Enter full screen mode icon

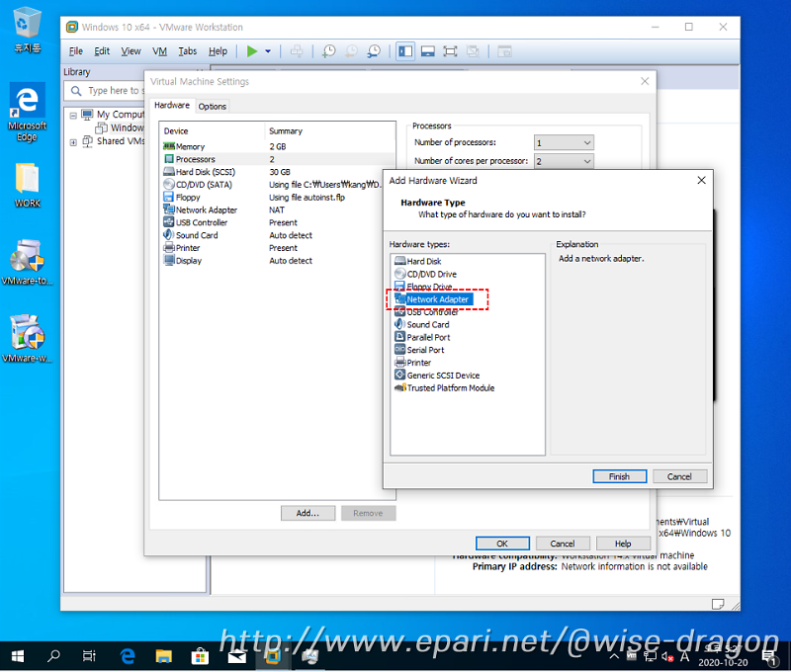click(450, 51)
